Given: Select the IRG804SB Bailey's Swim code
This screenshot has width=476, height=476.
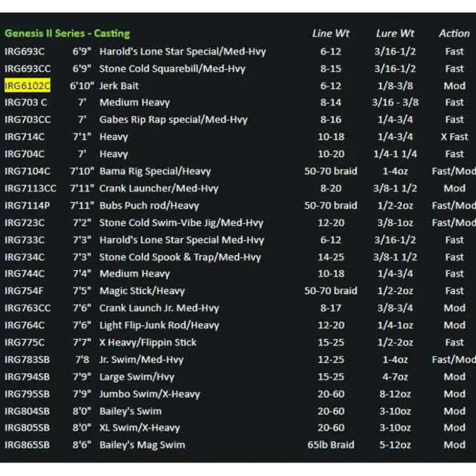Looking at the screenshot, I should coord(27,411).
